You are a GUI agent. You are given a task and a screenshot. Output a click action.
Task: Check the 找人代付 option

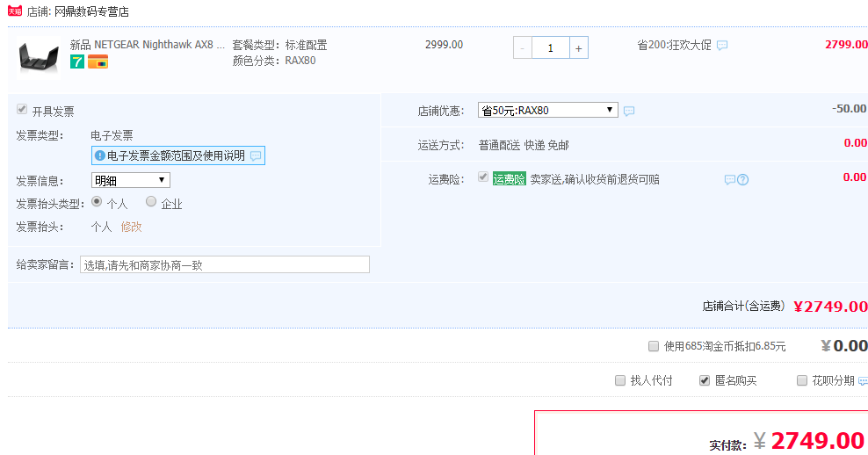tap(620, 381)
